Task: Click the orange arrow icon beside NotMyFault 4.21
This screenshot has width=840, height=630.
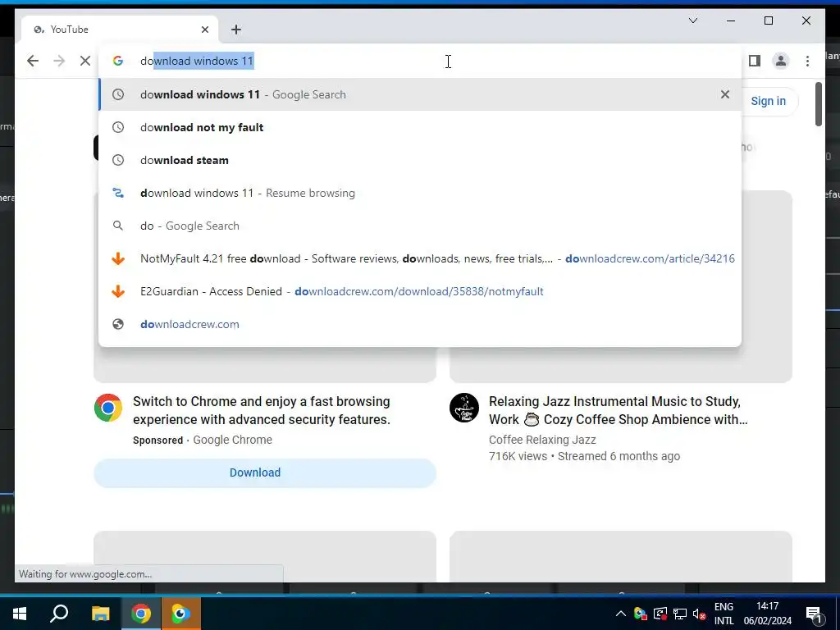Action: click(118, 258)
